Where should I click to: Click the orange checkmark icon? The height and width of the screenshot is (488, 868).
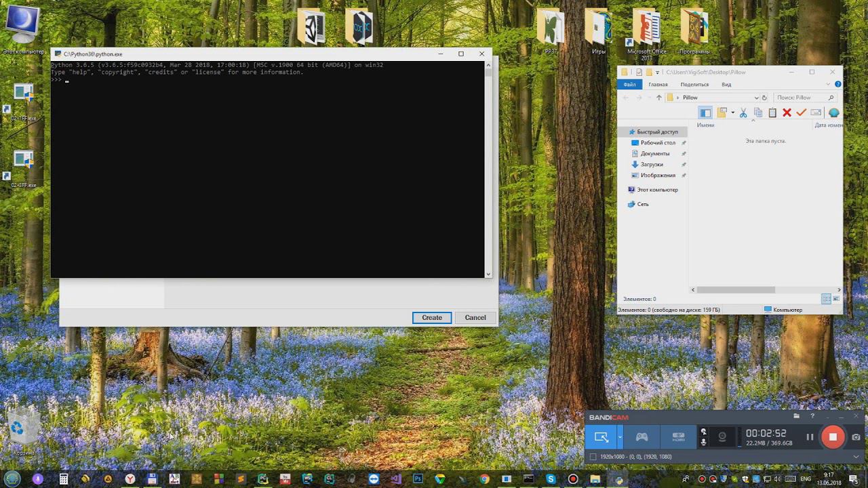[801, 113]
